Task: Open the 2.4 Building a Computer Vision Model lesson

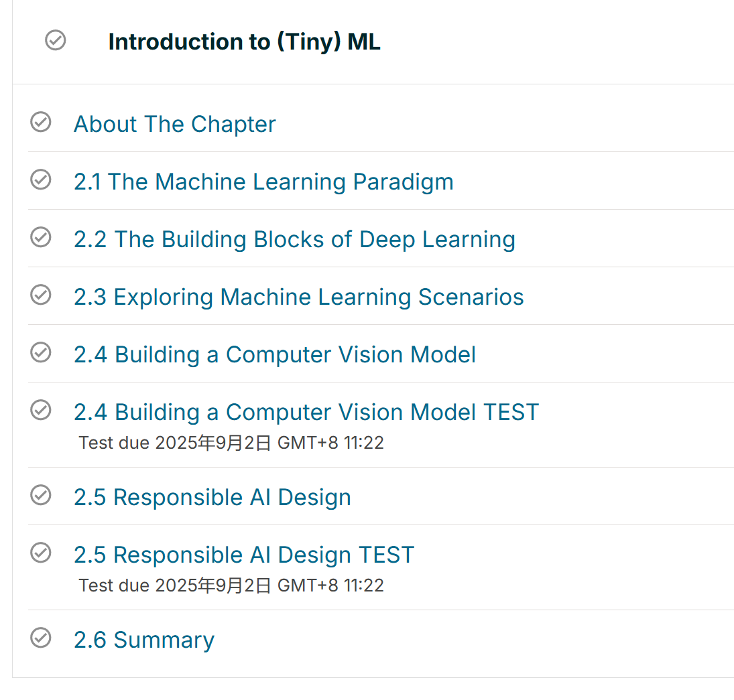Action: [x=275, y=354]
